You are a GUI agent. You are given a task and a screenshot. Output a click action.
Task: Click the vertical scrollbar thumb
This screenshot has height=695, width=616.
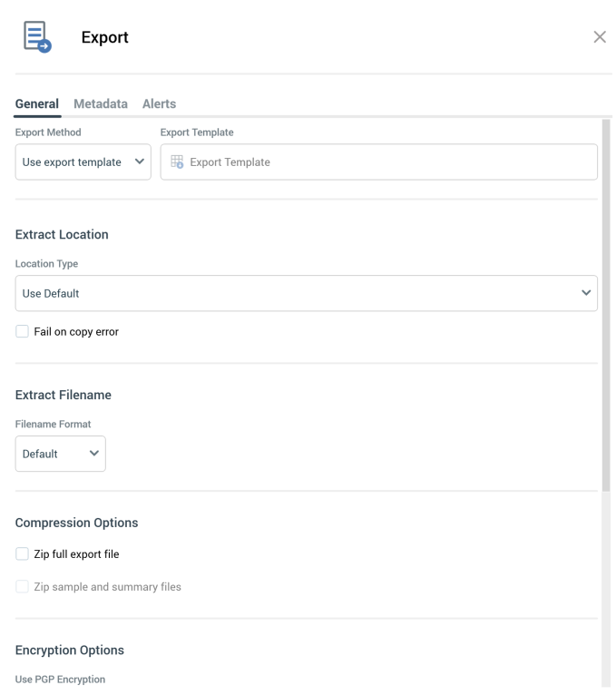point(606,304)
